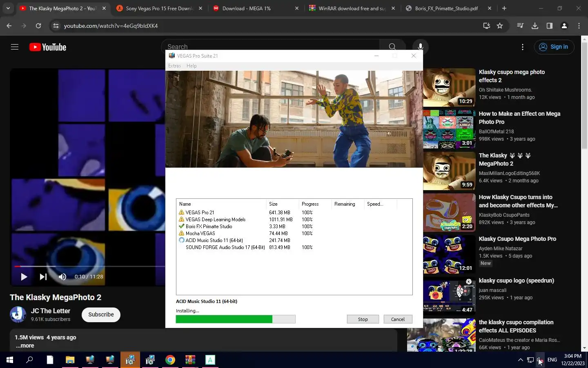Click the Progress column header
Viewport: 588px width, 368px height.
click(315, 204)
